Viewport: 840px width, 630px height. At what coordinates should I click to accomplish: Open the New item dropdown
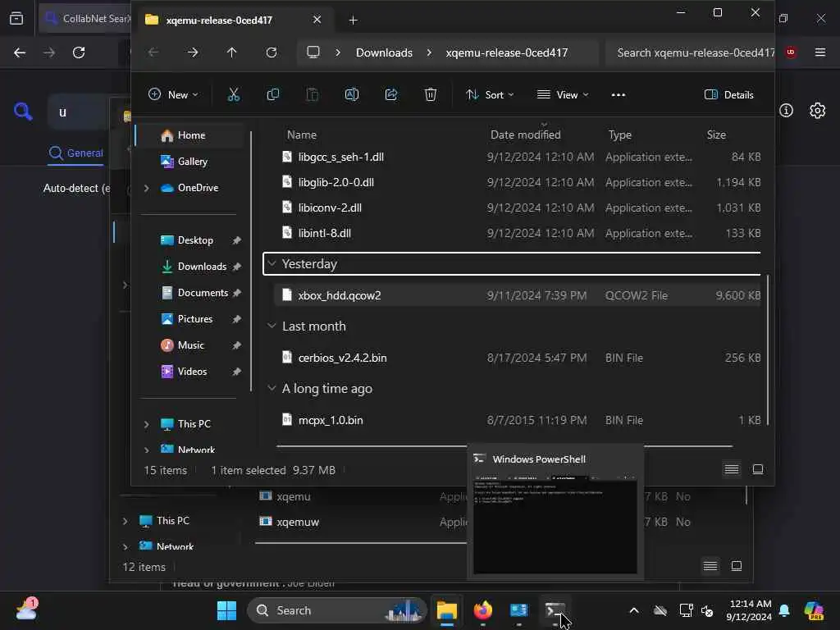(x=173, y=95)
